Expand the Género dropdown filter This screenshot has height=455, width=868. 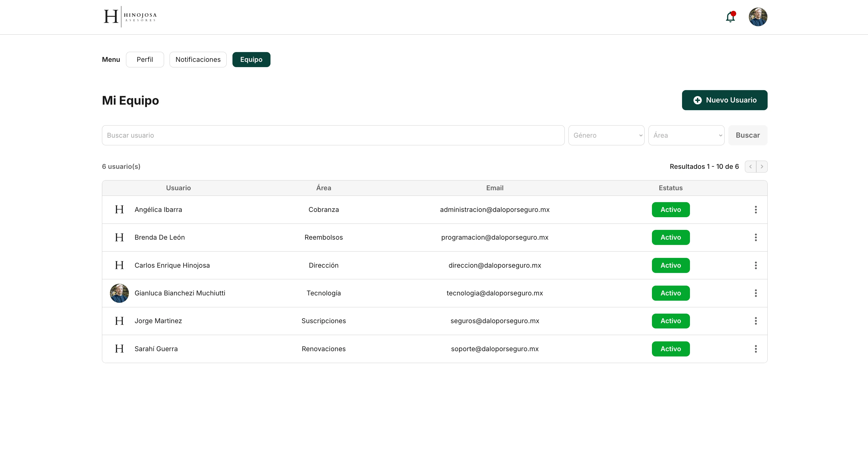pyautogui.click(x=606, y=135)
